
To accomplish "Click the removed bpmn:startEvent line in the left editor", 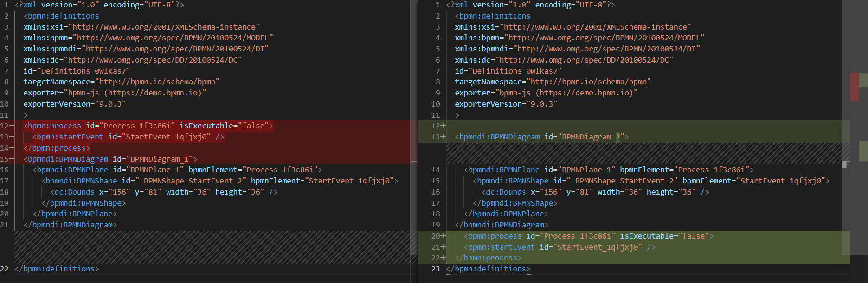I will click(129, 137).
